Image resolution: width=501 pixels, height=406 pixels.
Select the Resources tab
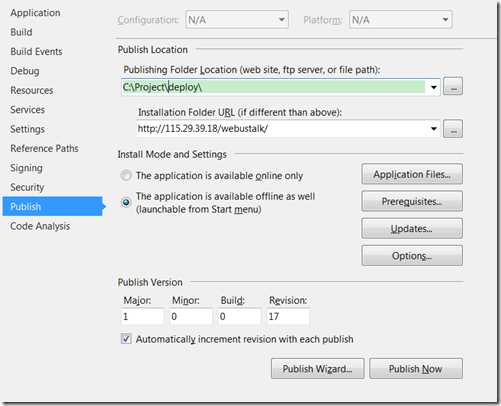[32, 90]
